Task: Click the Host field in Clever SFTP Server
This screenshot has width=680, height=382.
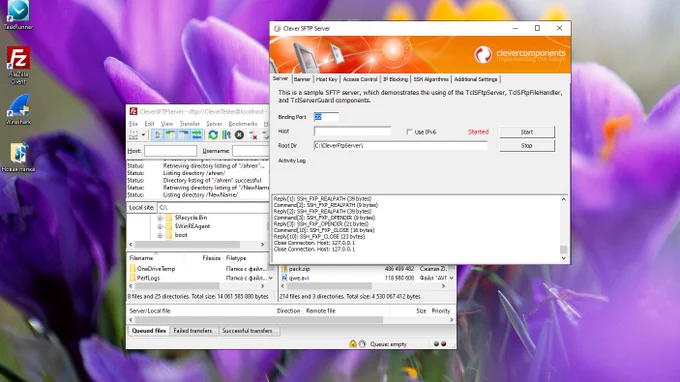Action: tap(352, 131)
